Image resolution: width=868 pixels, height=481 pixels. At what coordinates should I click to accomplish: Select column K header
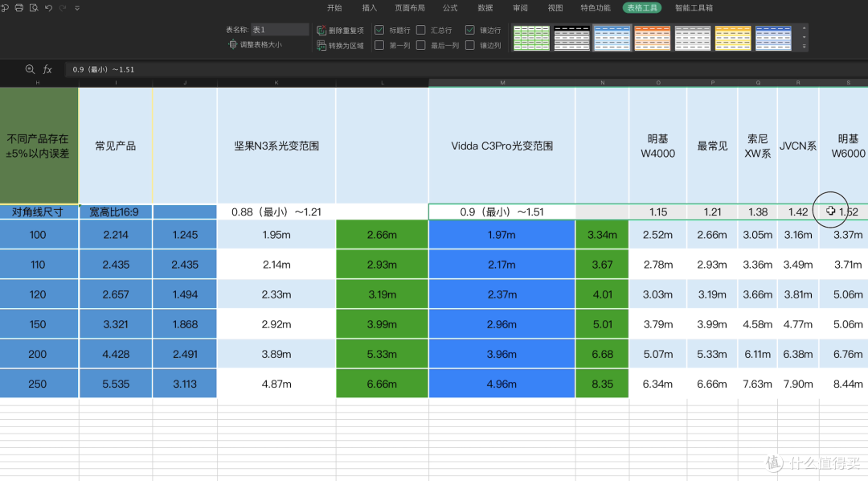276,83
